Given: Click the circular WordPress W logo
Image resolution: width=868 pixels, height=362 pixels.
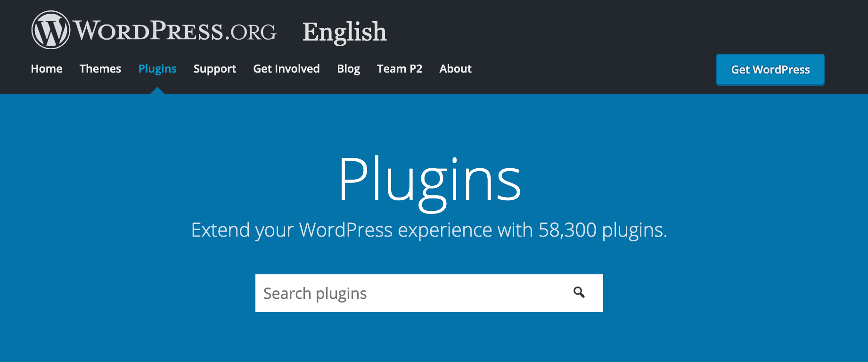Looking at the screenshot, I should tap(50, 30).
